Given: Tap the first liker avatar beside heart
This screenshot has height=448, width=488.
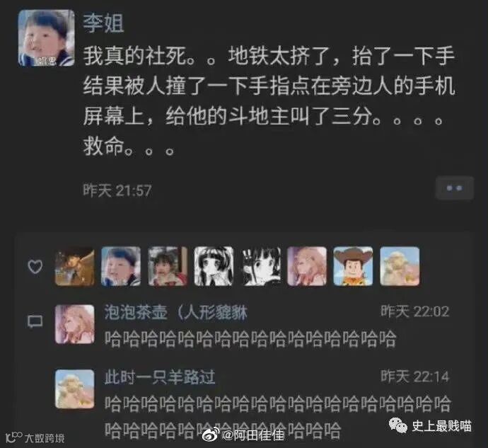Looking at the screenshot, I should (x=75, y=266).
